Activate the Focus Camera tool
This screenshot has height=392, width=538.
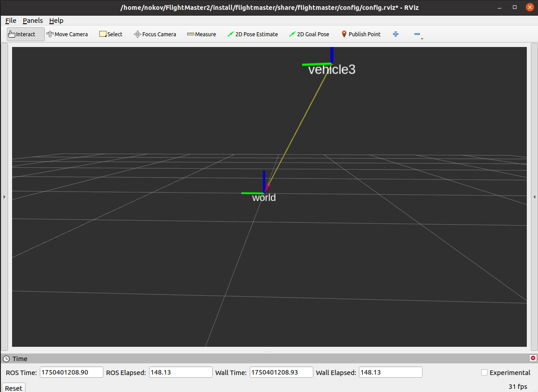155,34
